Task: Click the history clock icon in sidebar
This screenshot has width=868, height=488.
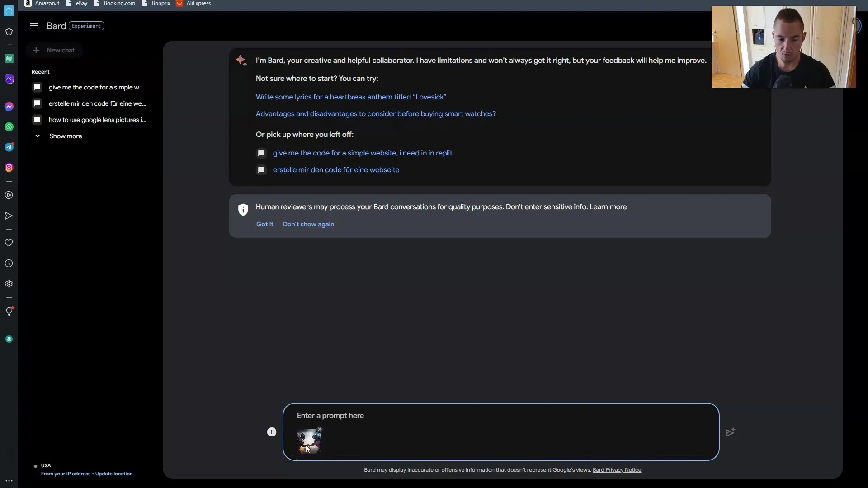Action: click(x=9, y=262)
